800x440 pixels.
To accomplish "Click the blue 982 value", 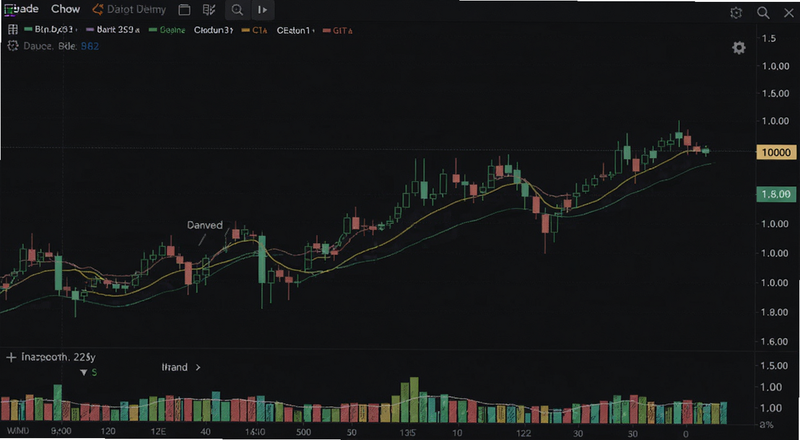I will (90, 46).
